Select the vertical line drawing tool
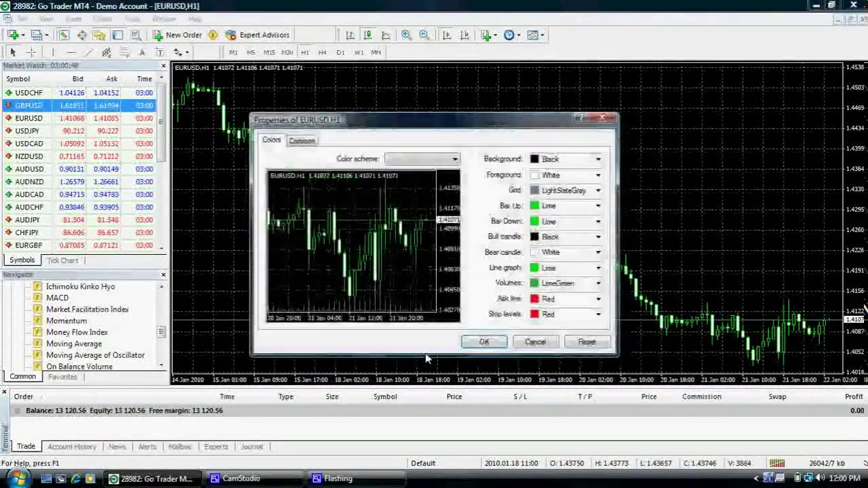868x488 pixels. 53,52
